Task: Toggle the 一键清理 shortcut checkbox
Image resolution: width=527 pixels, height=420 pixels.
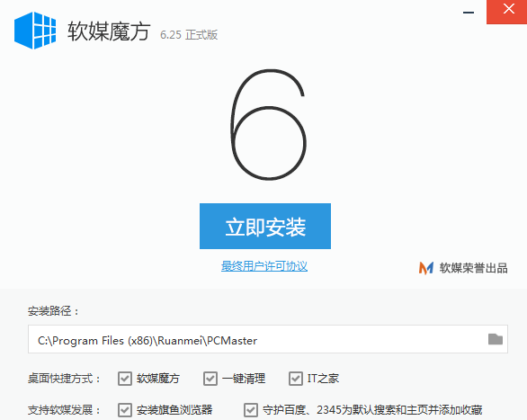Action: (x=210, y=379)
